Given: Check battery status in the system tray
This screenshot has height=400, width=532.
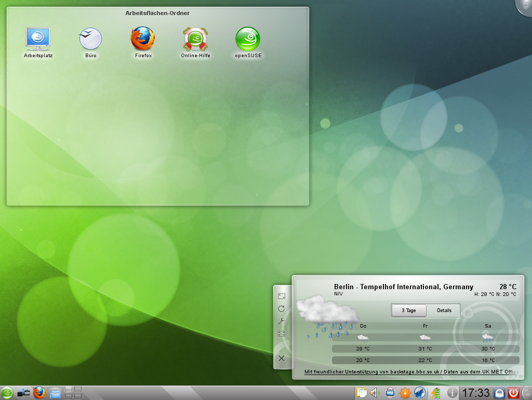Looking at the screenshot, I should pos(435,393).
